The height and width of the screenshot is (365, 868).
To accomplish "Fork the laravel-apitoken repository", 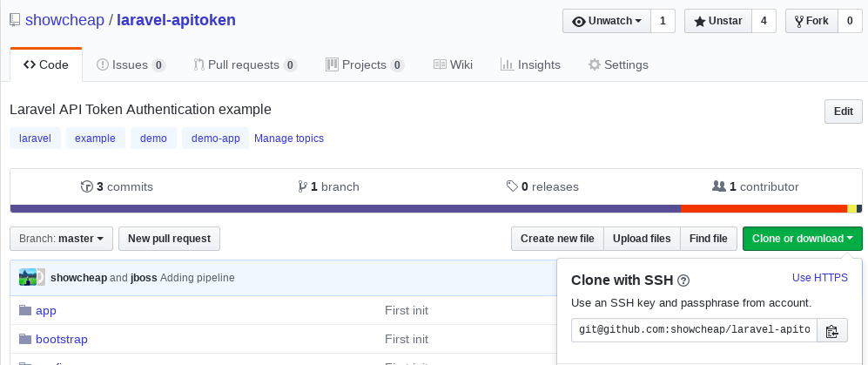I will (x=811, y=21).
